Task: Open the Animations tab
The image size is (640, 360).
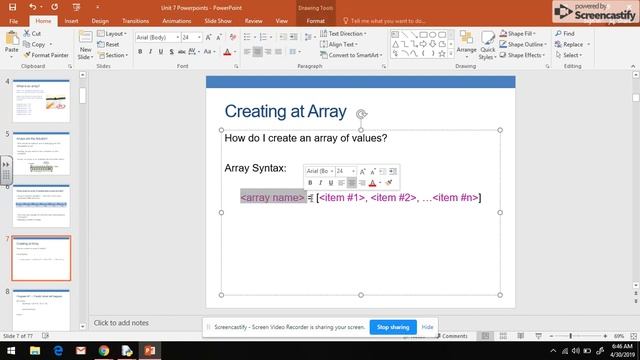Action: tap(177, 21)
